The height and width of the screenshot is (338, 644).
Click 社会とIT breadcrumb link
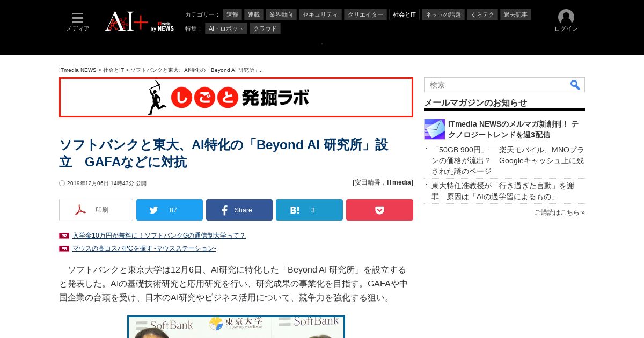pyautogui.click(x=113, y=70)
